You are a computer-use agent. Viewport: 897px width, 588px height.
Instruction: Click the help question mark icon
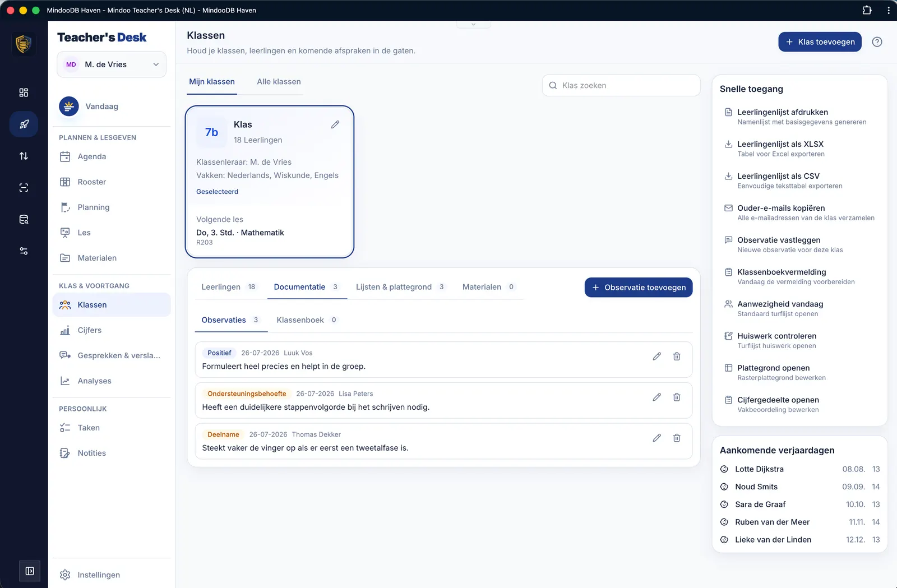[x=877, y=42]
